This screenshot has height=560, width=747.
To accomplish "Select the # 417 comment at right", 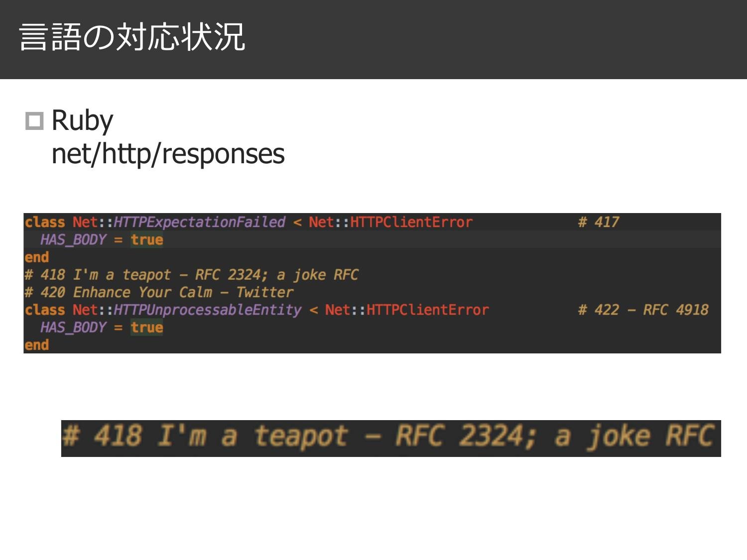I will 598,223.
